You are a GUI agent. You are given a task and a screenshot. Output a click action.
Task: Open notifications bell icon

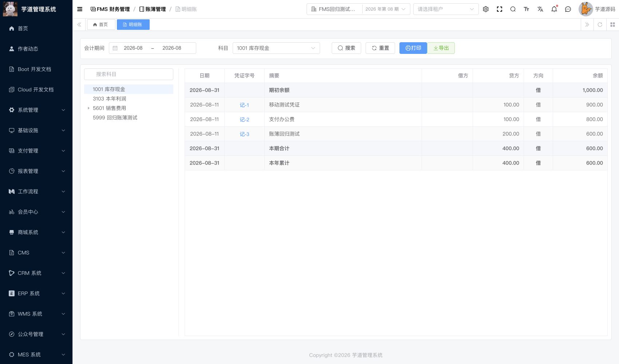(554, 9)
